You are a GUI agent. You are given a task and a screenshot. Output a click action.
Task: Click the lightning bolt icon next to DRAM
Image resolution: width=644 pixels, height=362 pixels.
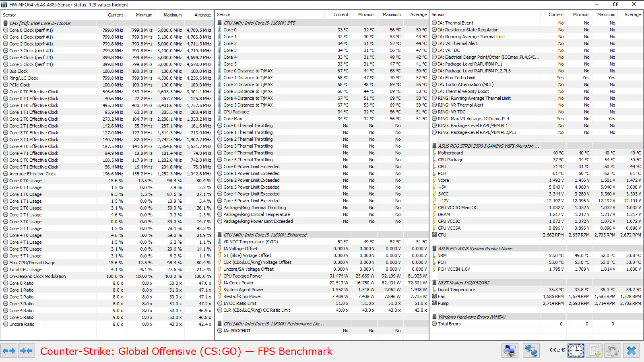(434, 214)
